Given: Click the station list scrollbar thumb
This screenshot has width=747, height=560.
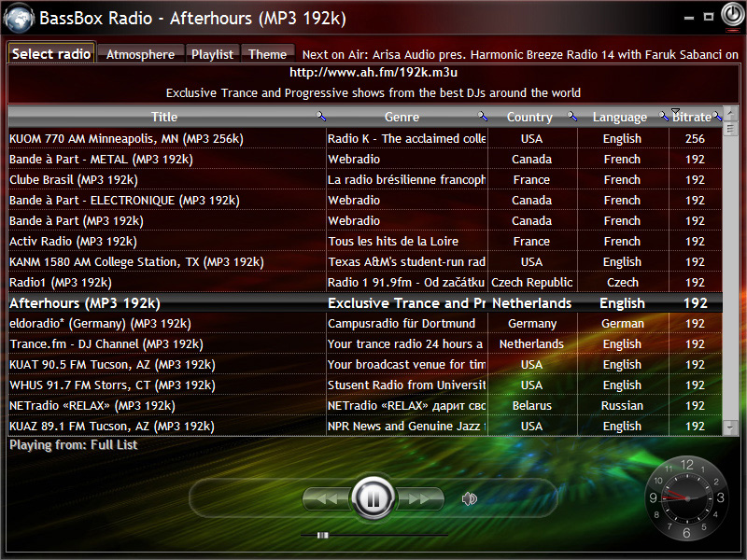Looking at the screenshot, I should click(x=730, y=128).
